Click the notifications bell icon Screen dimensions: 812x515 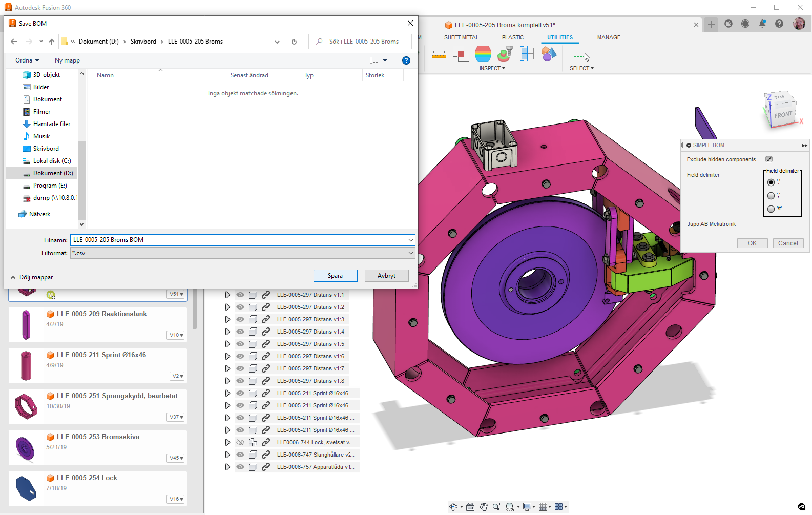(x=762, y=24)
